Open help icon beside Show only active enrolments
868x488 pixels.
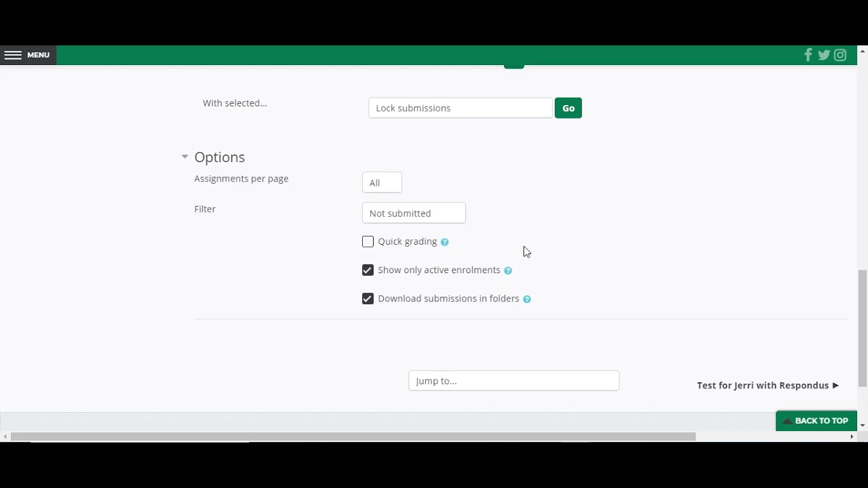pyautogui.click(x=508, y=270)
